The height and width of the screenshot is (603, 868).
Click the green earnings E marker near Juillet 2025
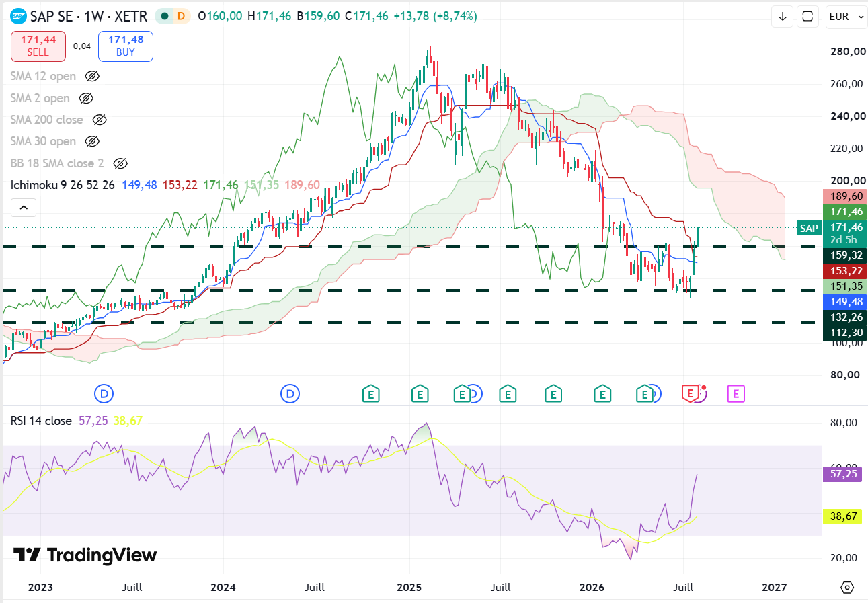coord(508,393)
